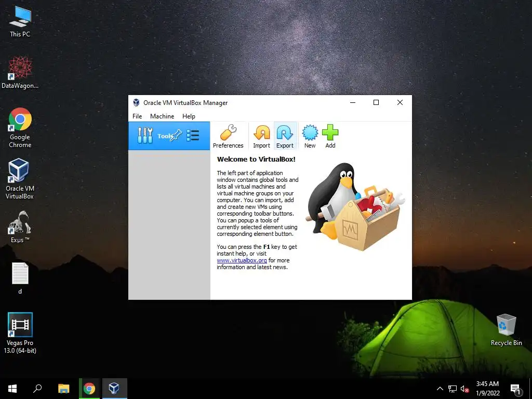
Task: Click the pin icon beside Tools
Action: tap(177, 136)
